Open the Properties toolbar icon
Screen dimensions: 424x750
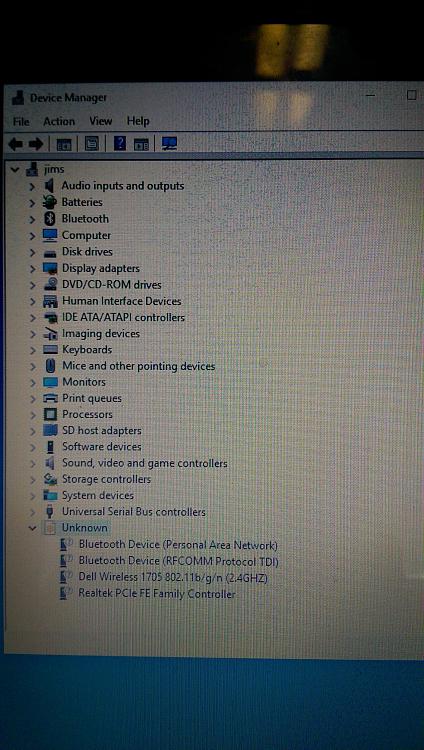tap(91, 143)
